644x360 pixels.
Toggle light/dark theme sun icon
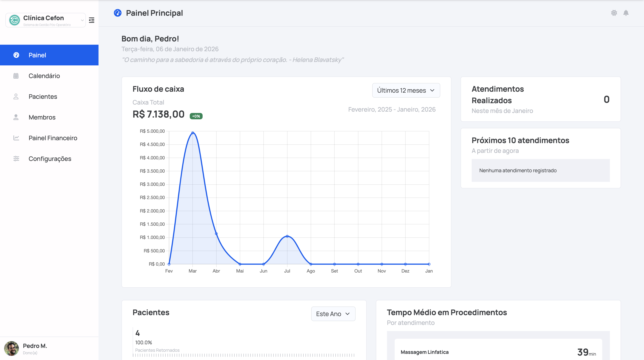614,13
